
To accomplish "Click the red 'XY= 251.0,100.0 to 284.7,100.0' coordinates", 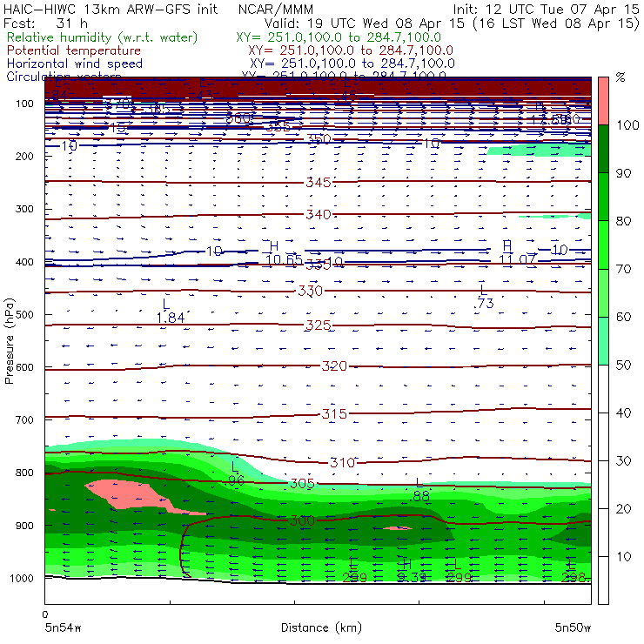I will [351, 50].
